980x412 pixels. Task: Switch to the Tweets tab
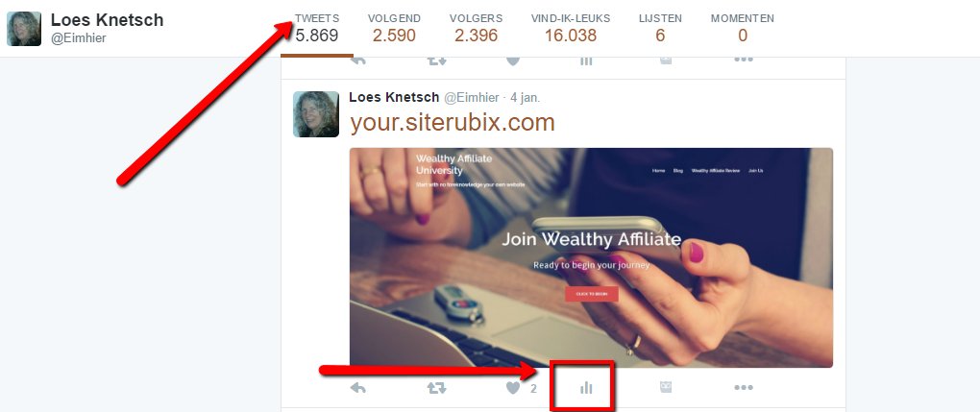click(x=317, y=29)
